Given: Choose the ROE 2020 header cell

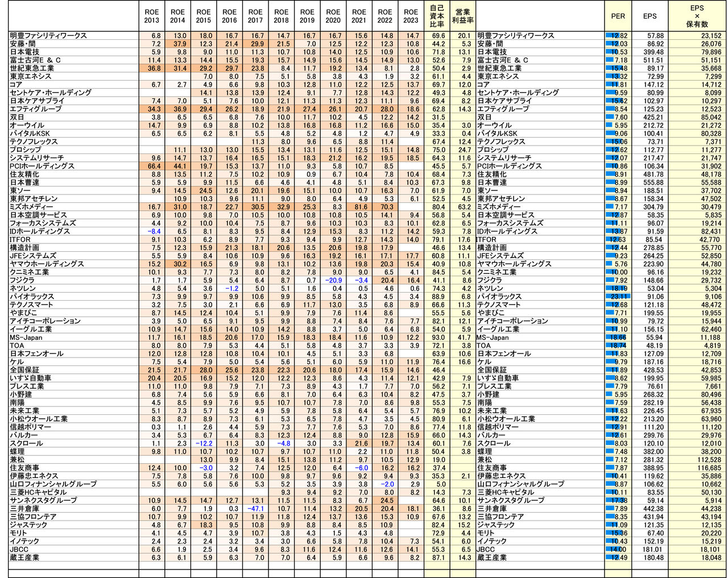Looking at the screenshot, I should tap(333, 16).
